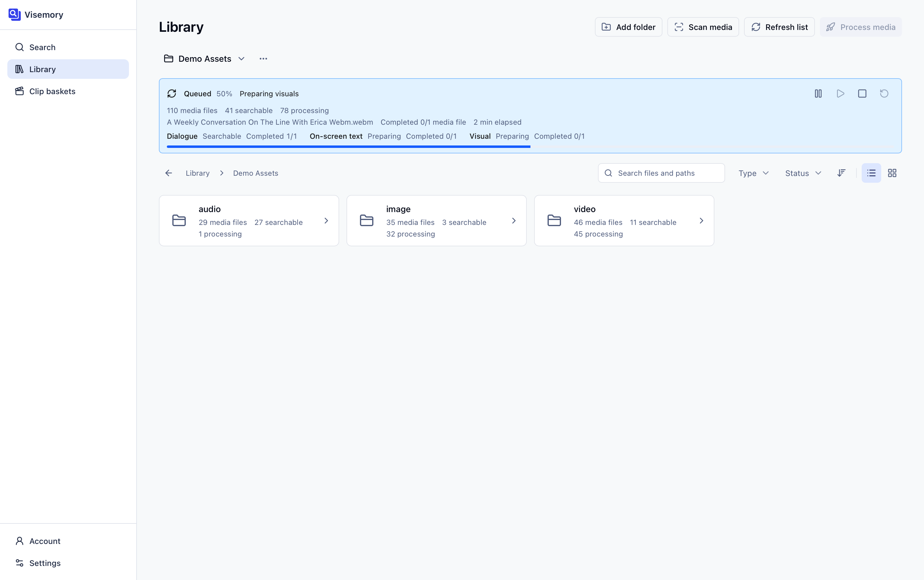Click Demo Assets breadcrumb
Image resolution: width=924 pixels, height=580 pixels.
coord(255,173)
